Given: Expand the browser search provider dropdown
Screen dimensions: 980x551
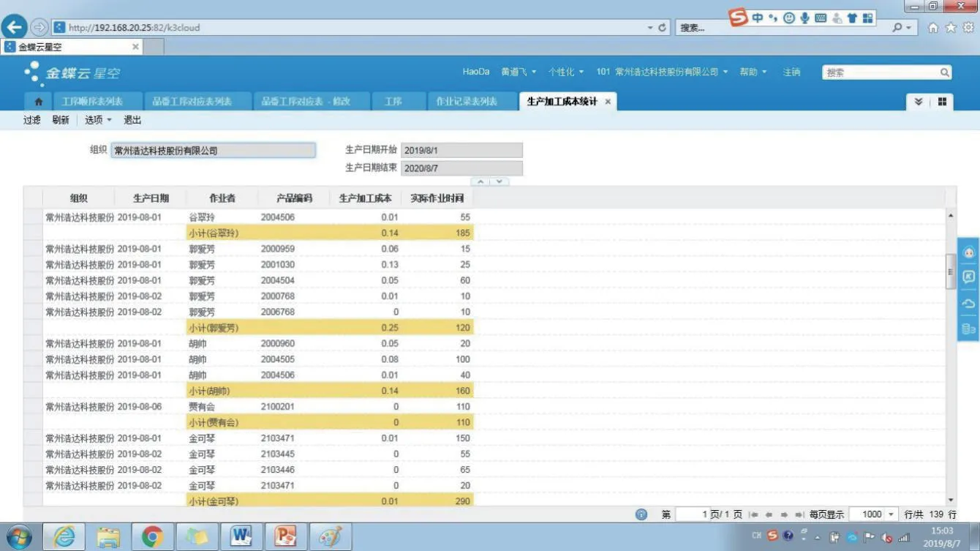Looking at the screenshot, I should tap(908, 28).
